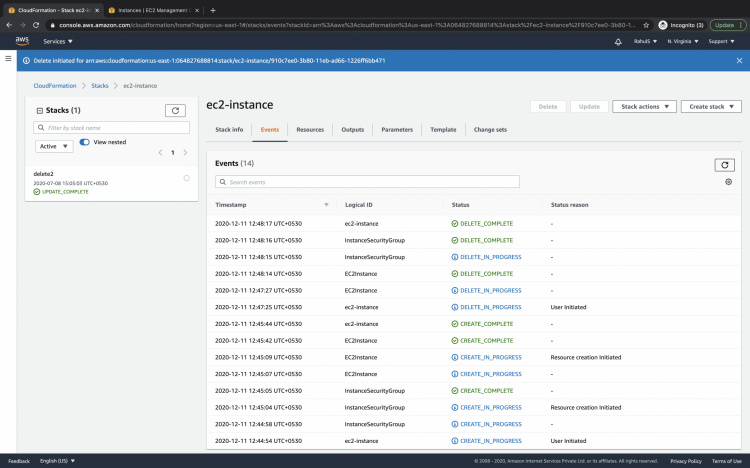Toggle the View nested switch
The height and width of the screenshot is (468, 750).
(85, 143)
